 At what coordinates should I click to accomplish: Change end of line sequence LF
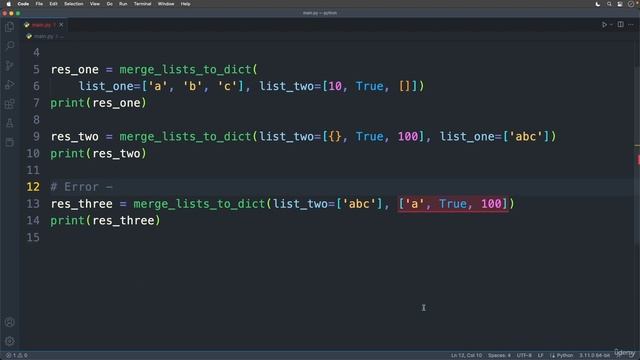pos(540,356)
